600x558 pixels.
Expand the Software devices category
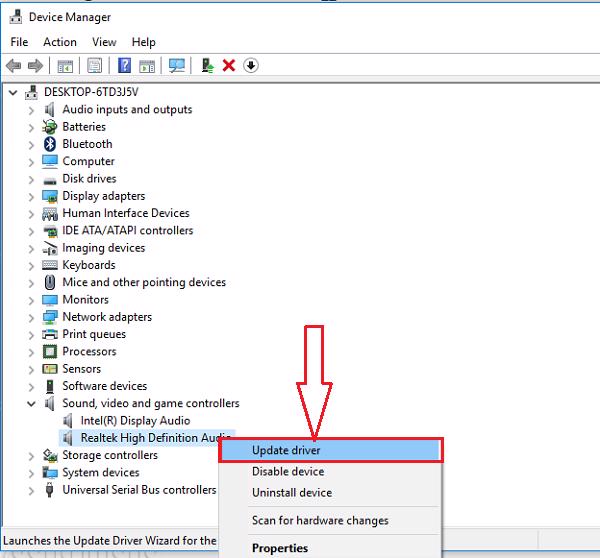pyautogui.click(x=31, y=387)
